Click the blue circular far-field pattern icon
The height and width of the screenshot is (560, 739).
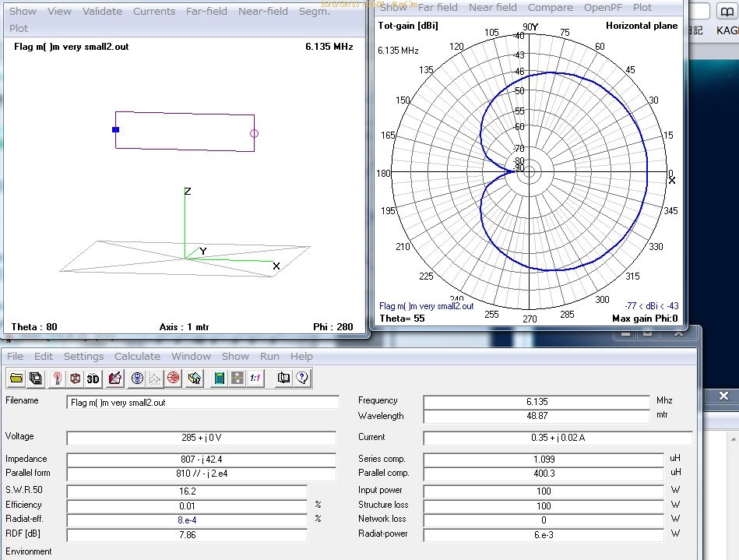pyautogui.click(x=137, y=378)
